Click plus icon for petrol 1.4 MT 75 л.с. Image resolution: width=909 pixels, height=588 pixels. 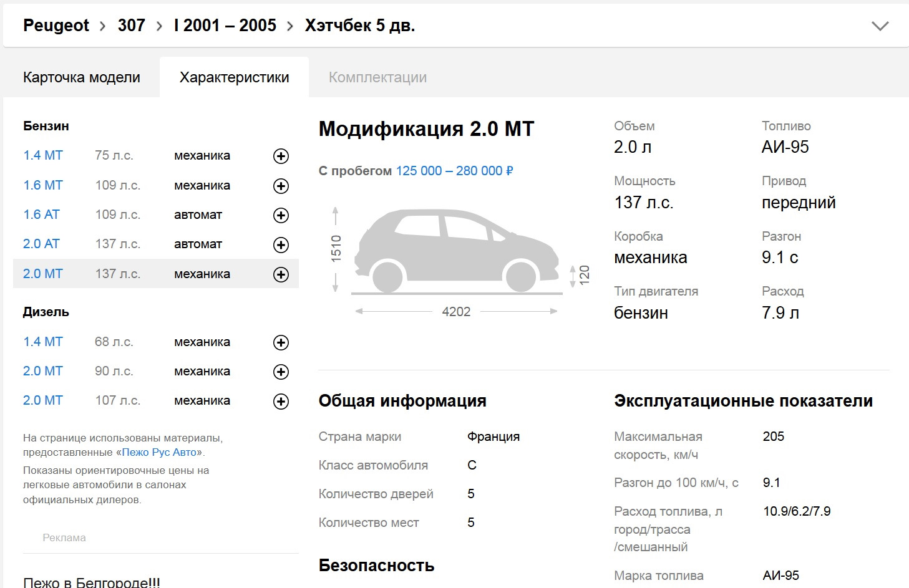pos(281,157)
